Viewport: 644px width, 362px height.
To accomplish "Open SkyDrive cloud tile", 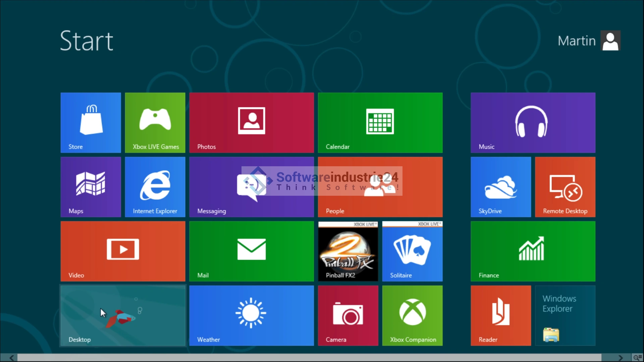I will point(500,187).
